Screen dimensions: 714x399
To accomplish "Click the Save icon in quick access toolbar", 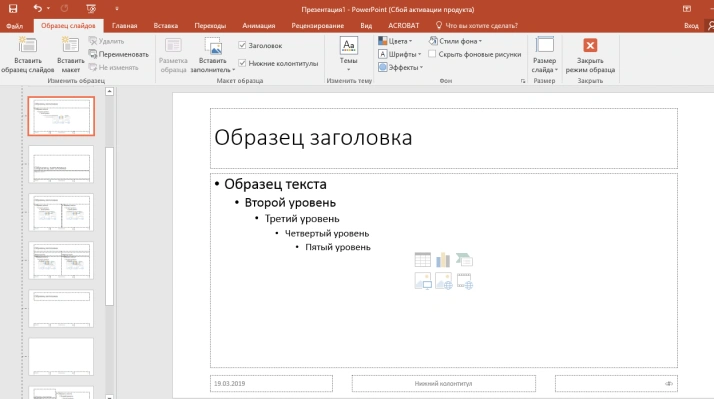I will pos(13,8).
